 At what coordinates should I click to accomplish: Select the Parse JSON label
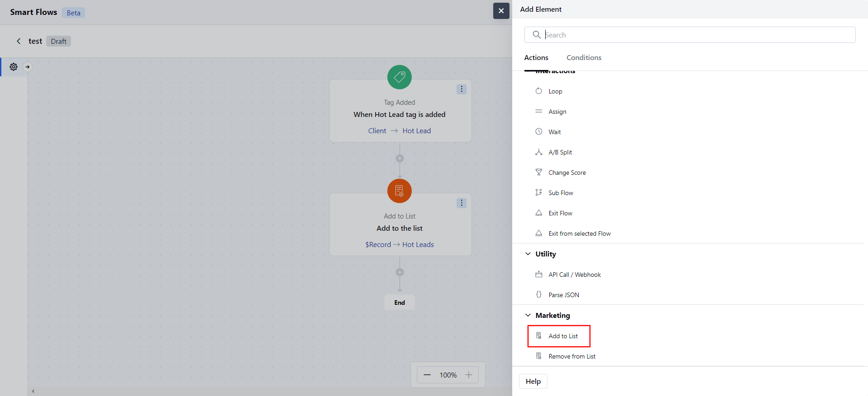[x=564, y=295]
